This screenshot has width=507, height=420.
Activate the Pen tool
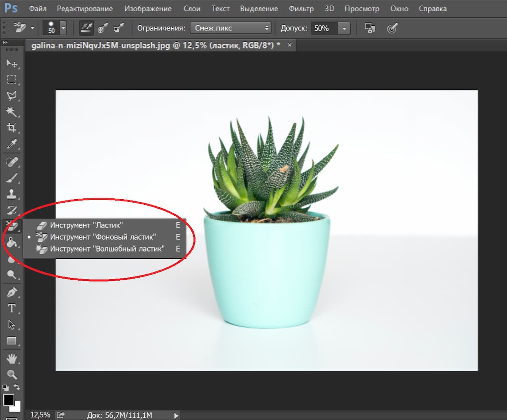(11, 292)
